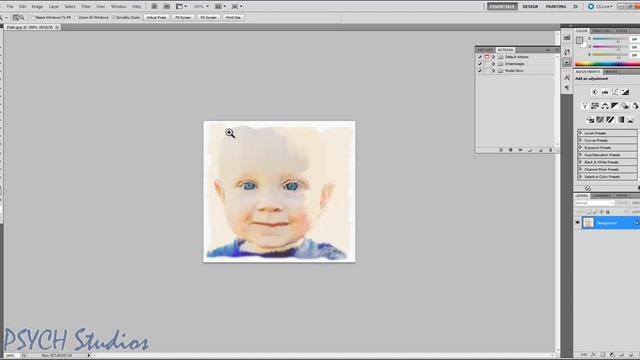
Task: Add a Photo Filter adjustment layer
Action: tap(625, 106)
